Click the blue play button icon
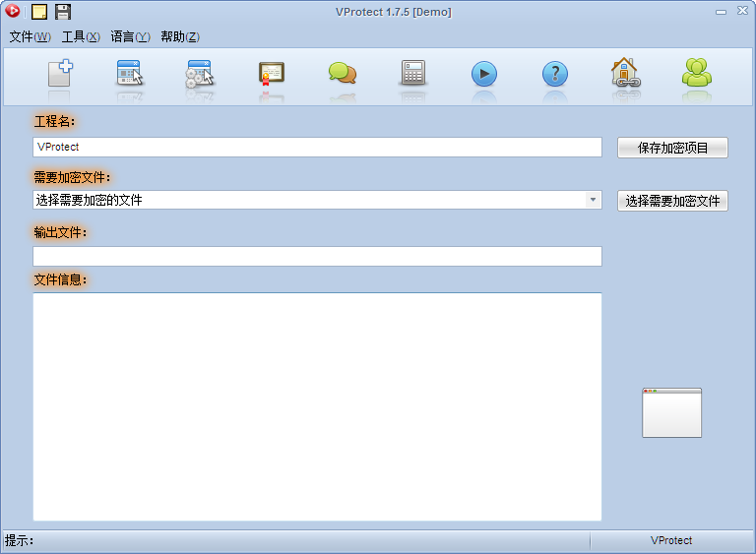 [x=484, y=74]
